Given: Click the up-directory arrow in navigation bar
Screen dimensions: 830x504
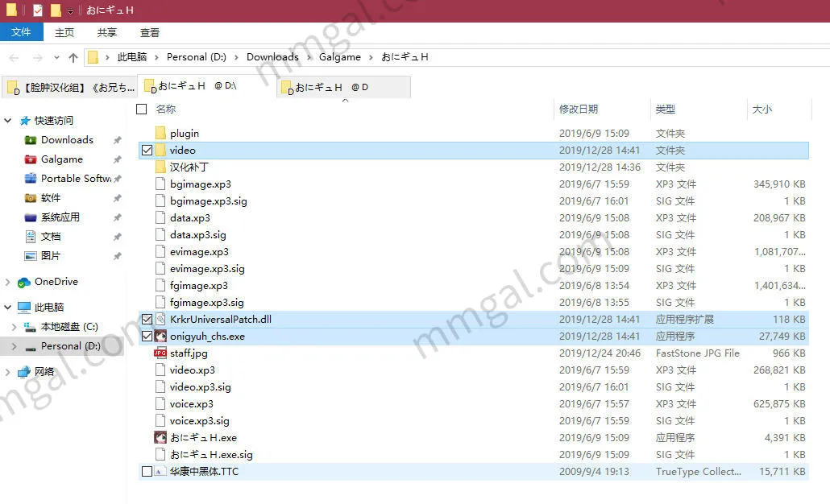Looking at the screenshot, I should tap(73, 57).
